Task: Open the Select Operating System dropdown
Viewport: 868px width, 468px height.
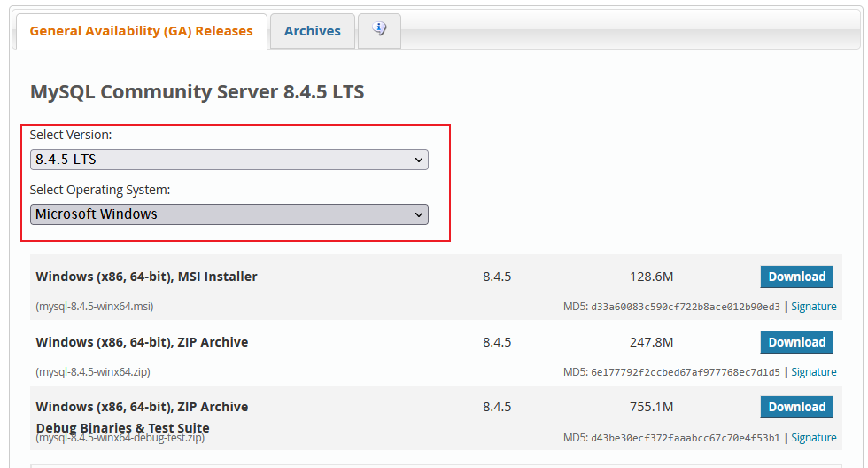Action: point(229,214)
